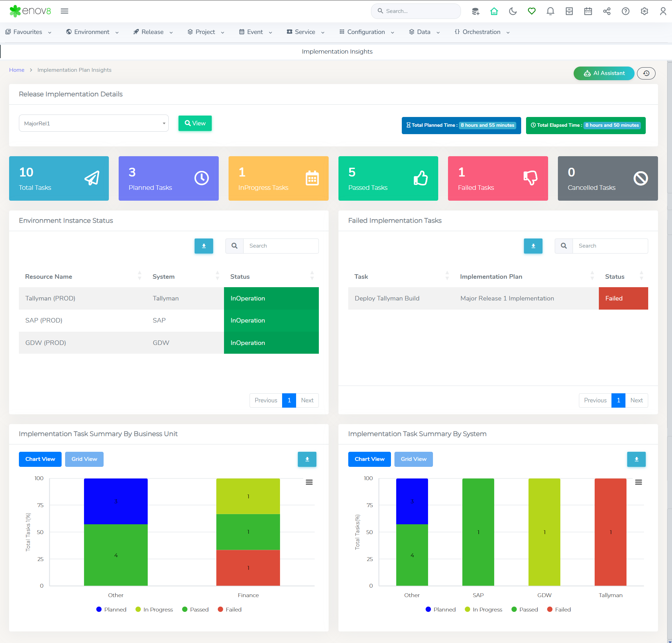This screenshot has width=672, height=643.
Task: Toggle Planned series in business unit legend
Action: [99, 609]
